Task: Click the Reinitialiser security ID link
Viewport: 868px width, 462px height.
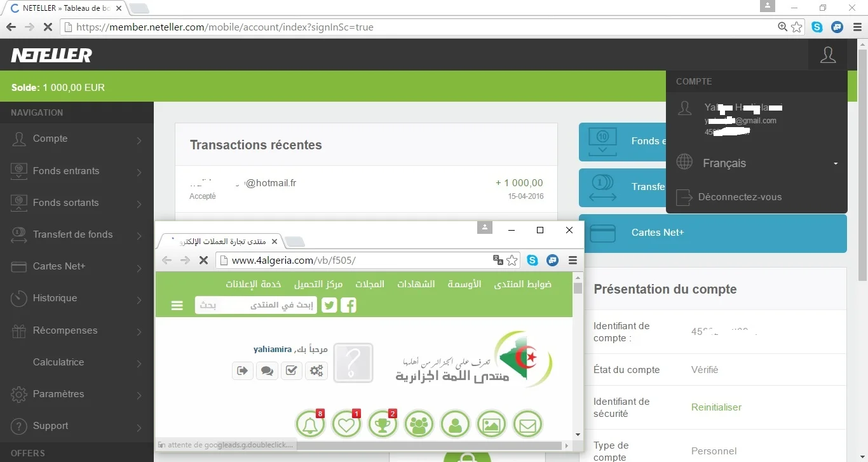Action: 716,407
